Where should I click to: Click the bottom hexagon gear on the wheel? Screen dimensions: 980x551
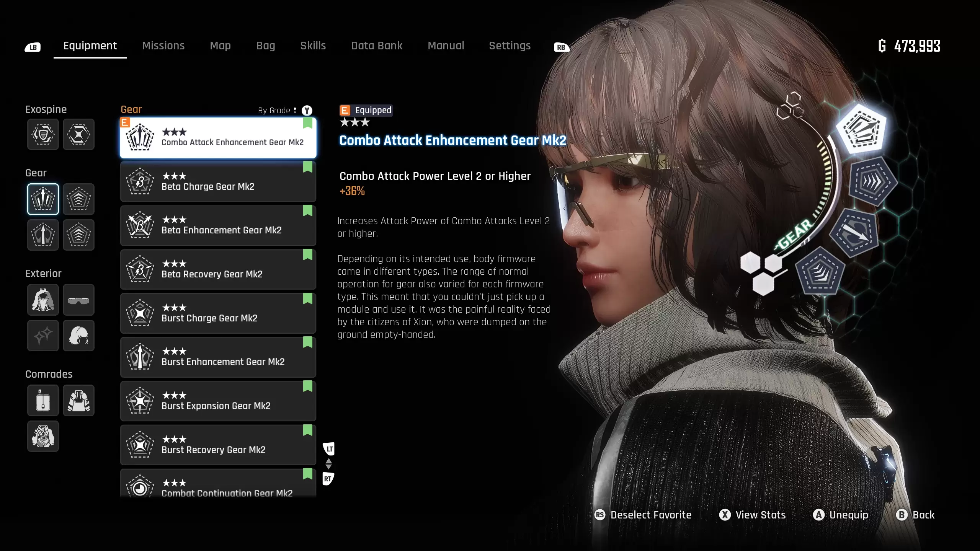[820, 271]
